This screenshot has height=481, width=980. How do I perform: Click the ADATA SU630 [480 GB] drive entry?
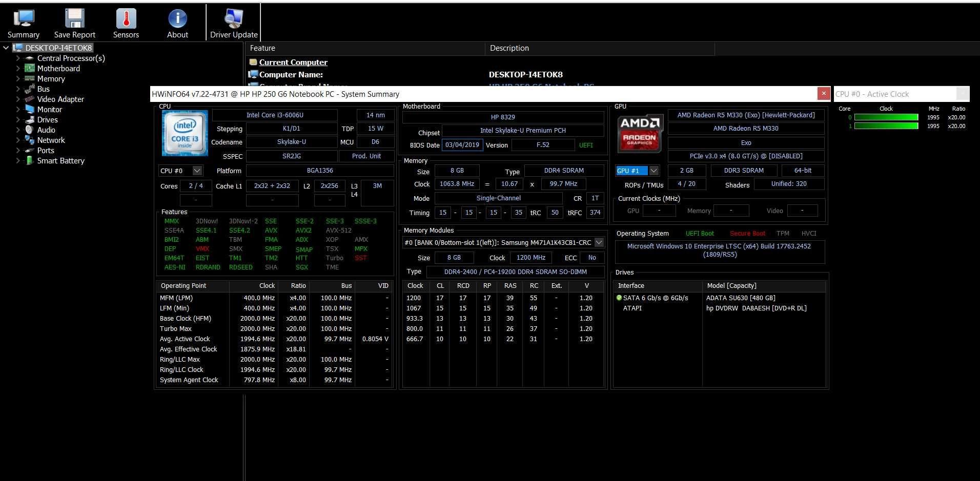pos(741,298)
